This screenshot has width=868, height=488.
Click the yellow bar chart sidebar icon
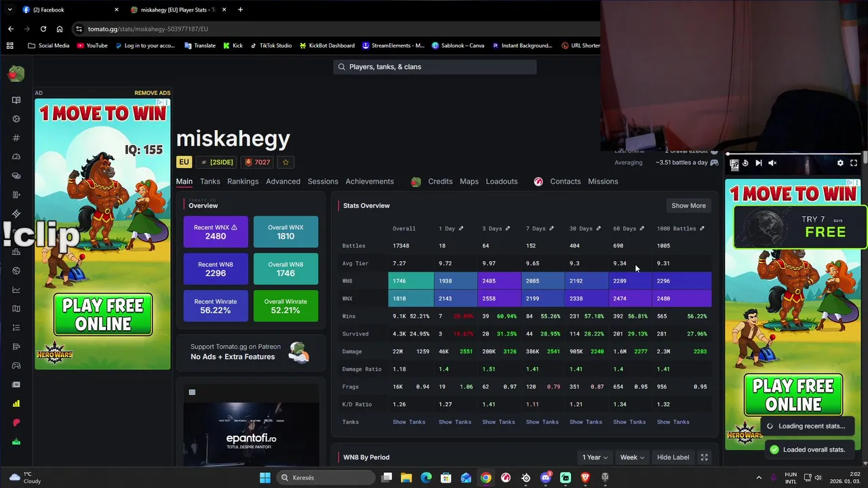(x=16, y=403)
